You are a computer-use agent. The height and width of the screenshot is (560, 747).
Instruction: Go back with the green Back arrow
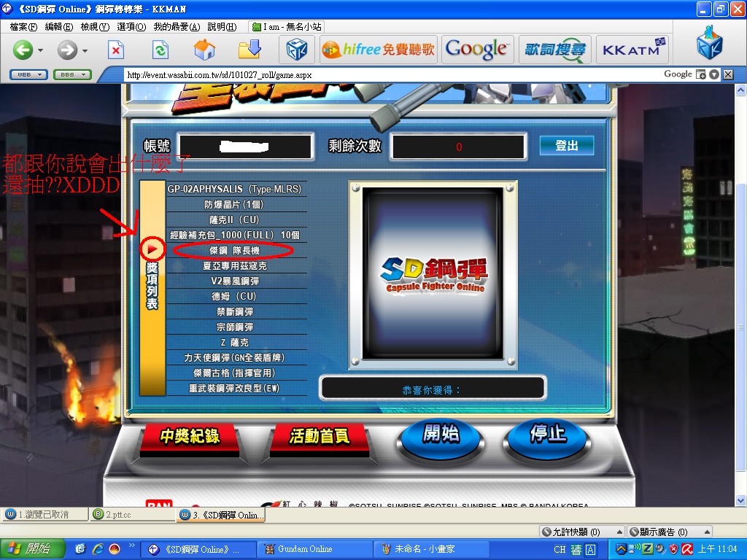23,50
